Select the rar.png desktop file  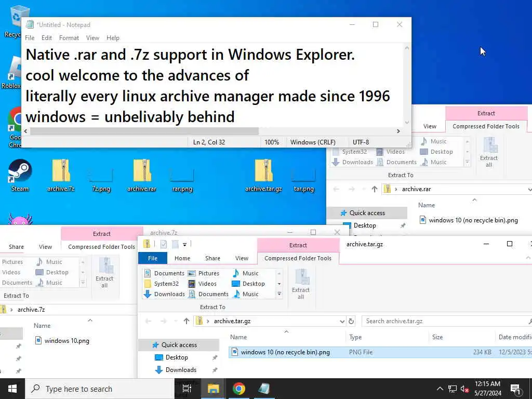coord(182,179)
